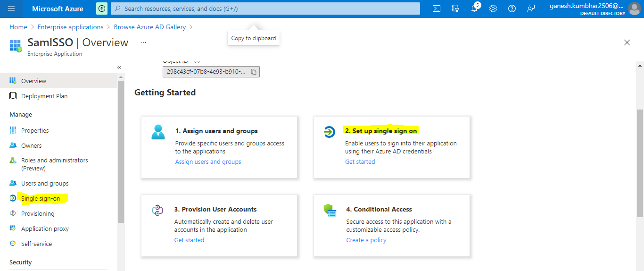Click the Security section label in sidebar
This screenshot has height=271, width=644.
(21, 262)
